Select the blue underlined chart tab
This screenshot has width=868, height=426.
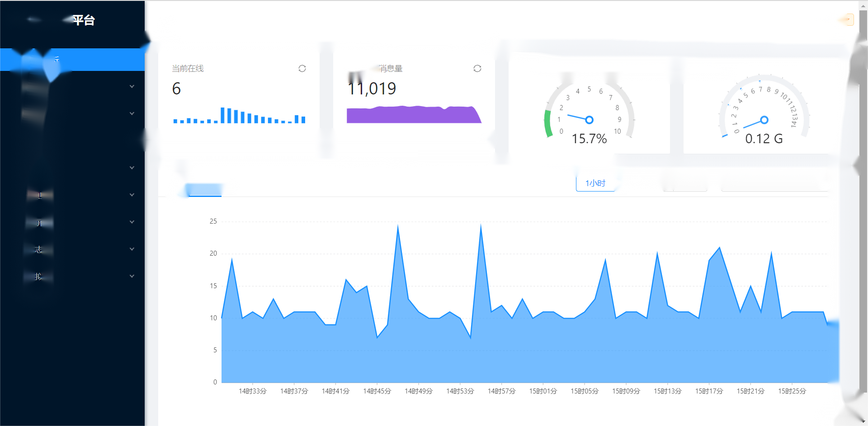204,190
